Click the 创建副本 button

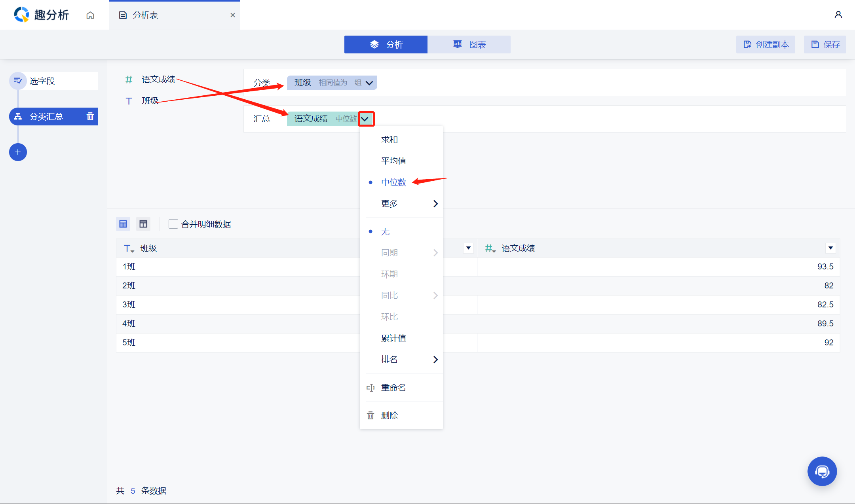coord(766,44)
